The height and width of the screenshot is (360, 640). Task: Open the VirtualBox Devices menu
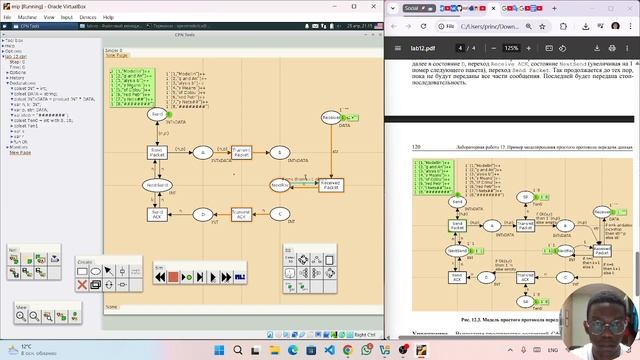click(88, 17)
